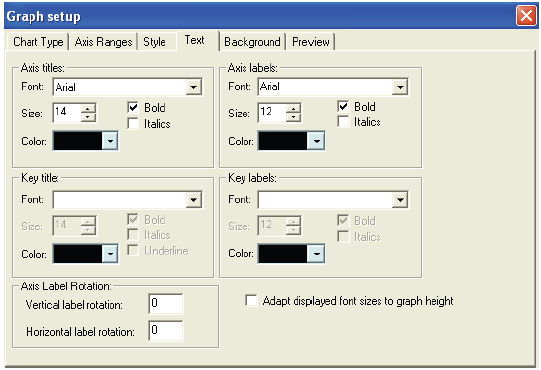Click the Key labels black color swatch

pyautogui.click(x=283, y=254)
